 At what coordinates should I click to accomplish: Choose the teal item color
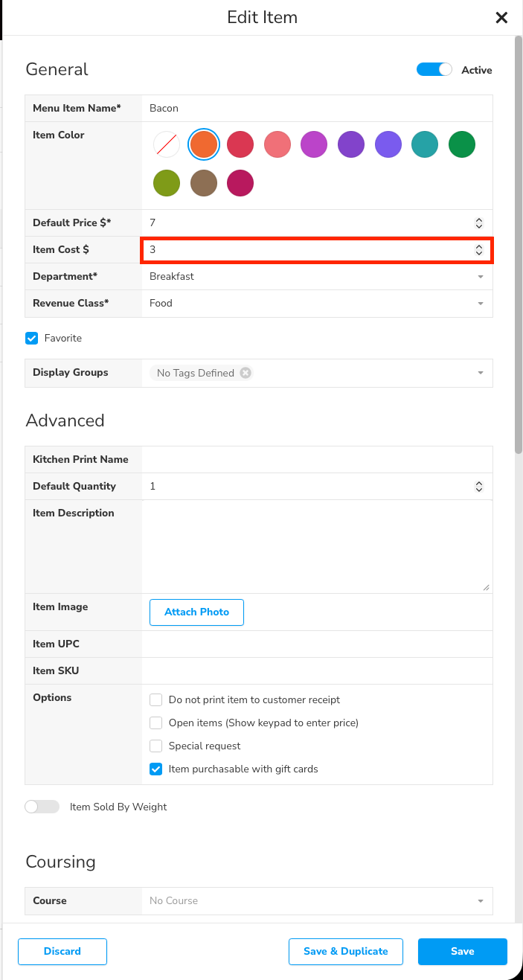(425, 144)
